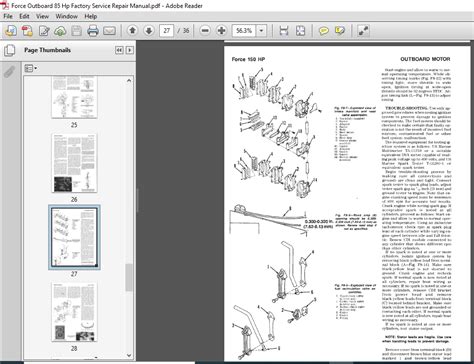Toggle full screen read mode
The image size is (474, 364).
pos(363,31)
